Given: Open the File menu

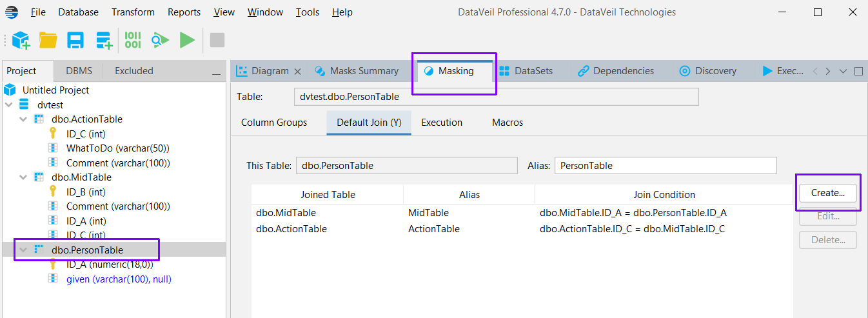Looking at the screenshot, I should (x=38, y=12).
